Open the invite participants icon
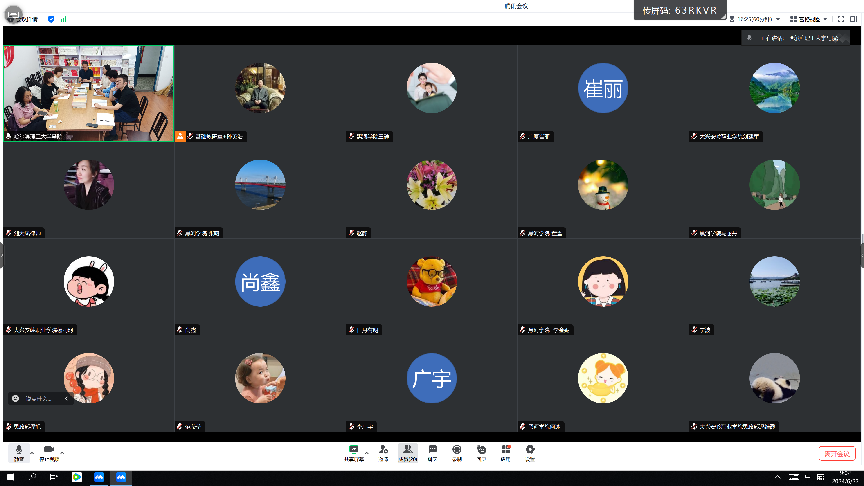This screenshot has width=864, height=486. coord(383,451)
